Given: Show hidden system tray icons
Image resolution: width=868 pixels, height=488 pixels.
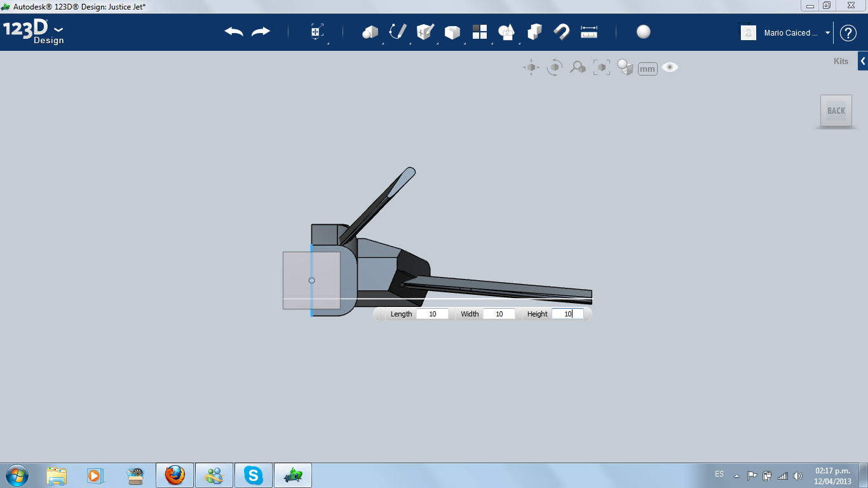Looking at the screenshot, I should (736, 475).
